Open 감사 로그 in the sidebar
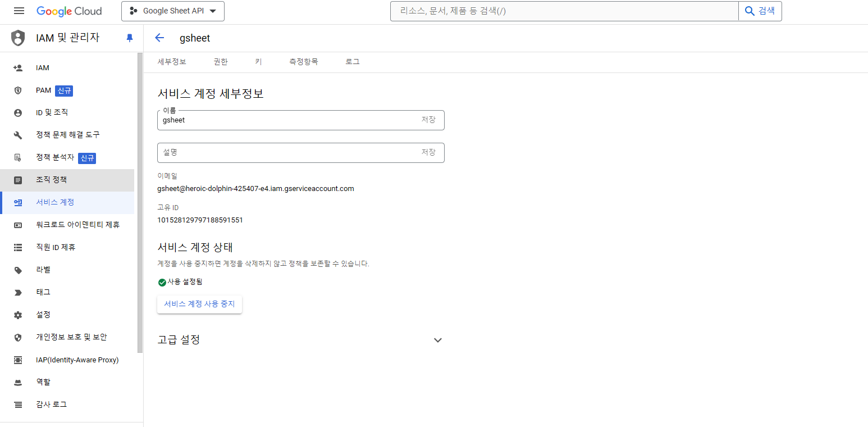Screen dimensions: 868x427 coord(67,405)
